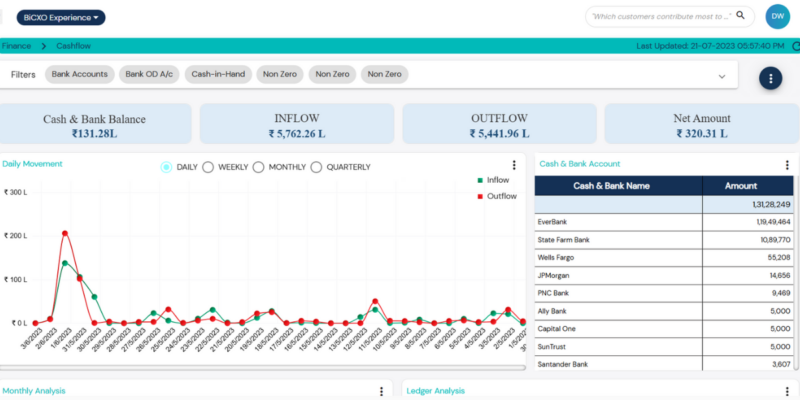
Task: Click the breadcrumb arrow after Finance
Action: [44, 46]
